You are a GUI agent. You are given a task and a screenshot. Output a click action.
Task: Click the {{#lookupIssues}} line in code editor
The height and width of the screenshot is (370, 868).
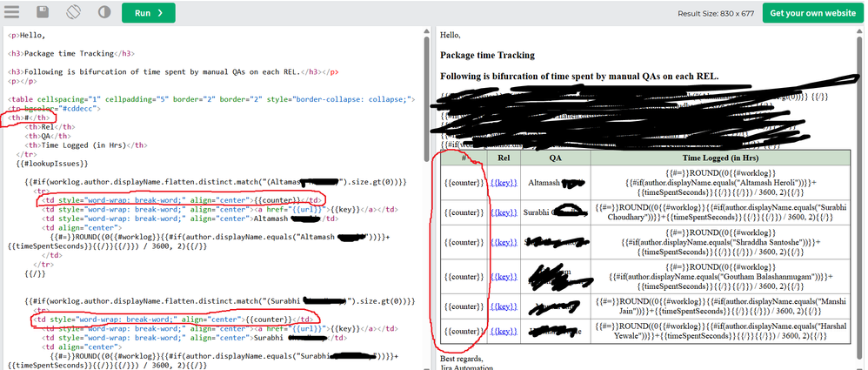click(52, 164)
